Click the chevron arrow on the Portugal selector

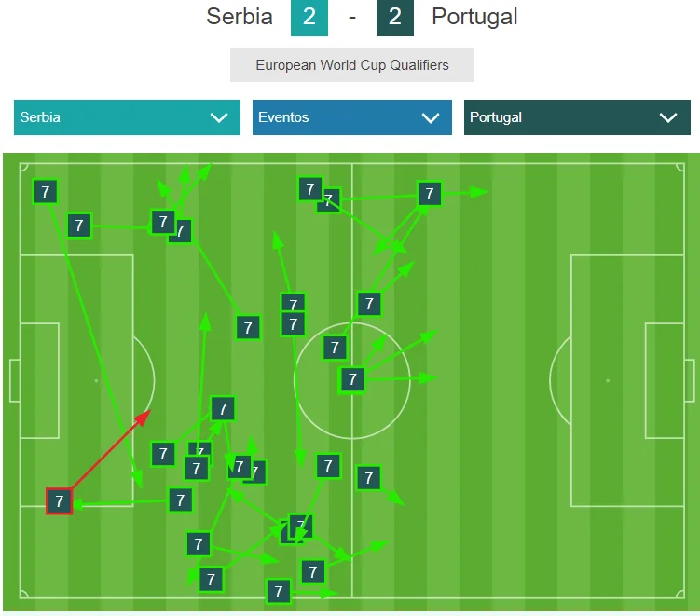tap(668, 117)
